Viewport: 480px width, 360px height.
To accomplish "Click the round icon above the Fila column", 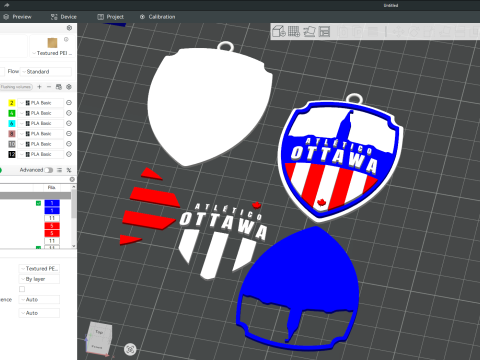I will 72,179.
